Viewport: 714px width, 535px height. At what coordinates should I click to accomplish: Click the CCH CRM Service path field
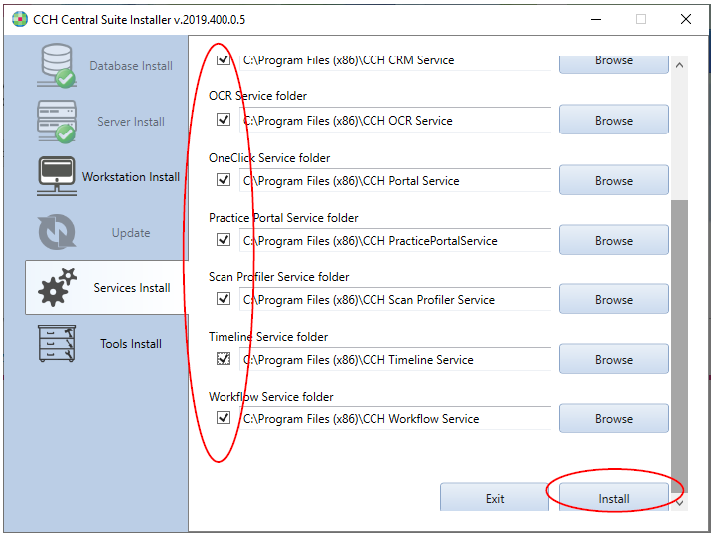click(x=395, y=62)
